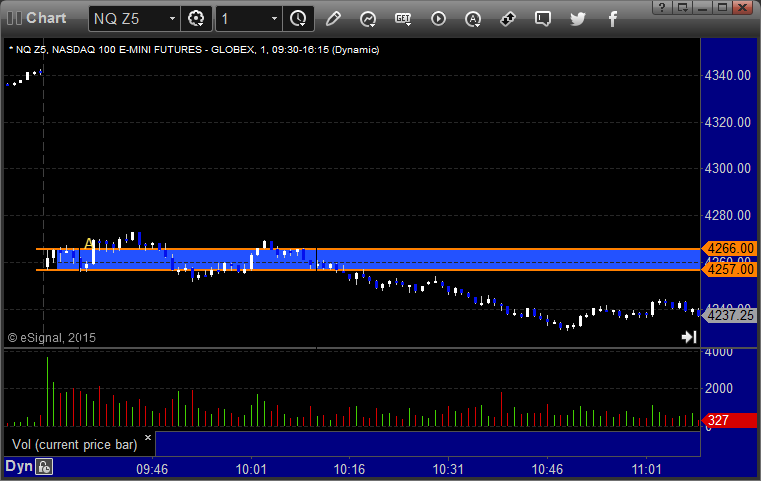Click the refresh studies circular-arrow icon
Screen dimensions: 761x481
(x=368, y=18)
